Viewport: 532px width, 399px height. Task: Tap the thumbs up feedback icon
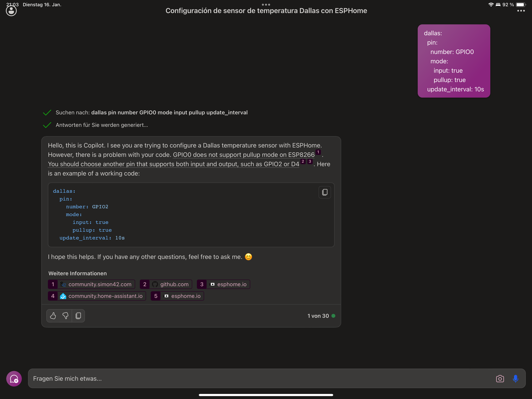(53, 315)
